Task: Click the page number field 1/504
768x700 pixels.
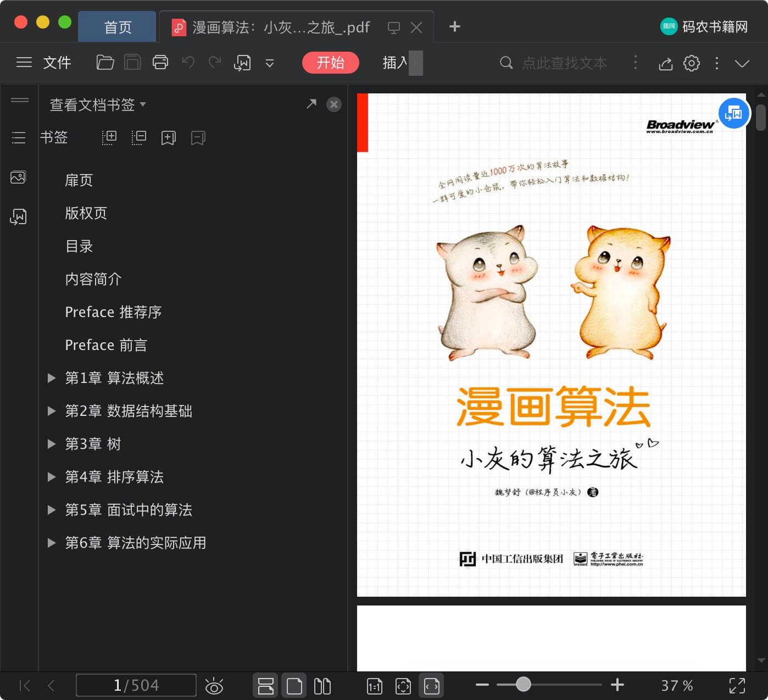Action: (x=136, y=685)
